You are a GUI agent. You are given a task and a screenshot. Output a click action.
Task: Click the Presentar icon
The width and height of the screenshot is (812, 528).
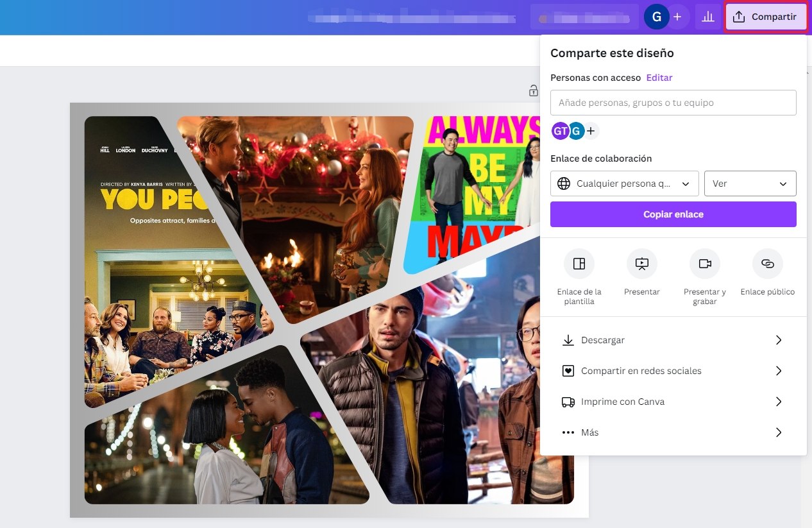642,264
